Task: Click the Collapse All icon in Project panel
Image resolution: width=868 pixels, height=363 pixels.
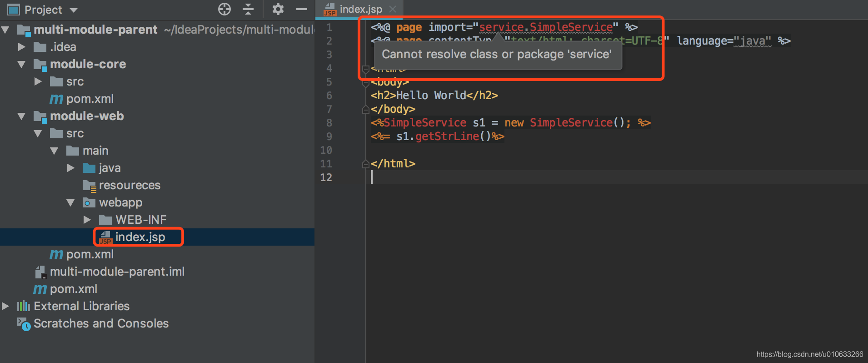Action: click(248, 9)
